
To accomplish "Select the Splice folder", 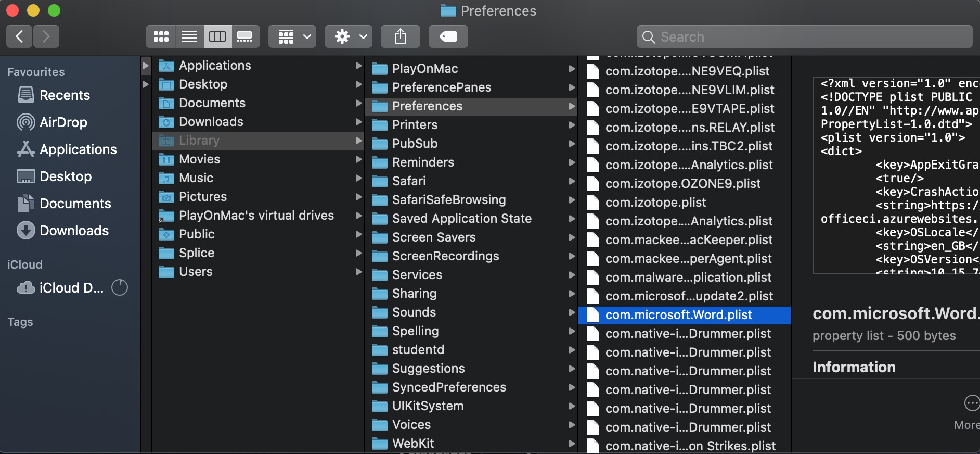I will (x=258, y=253).
